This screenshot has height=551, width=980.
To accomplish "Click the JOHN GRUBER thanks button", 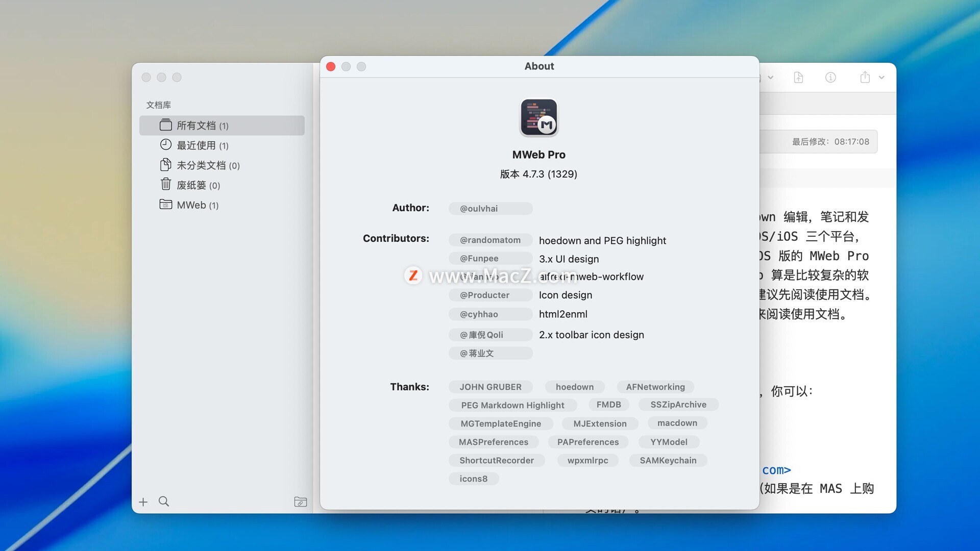I will tap(491, 387).
